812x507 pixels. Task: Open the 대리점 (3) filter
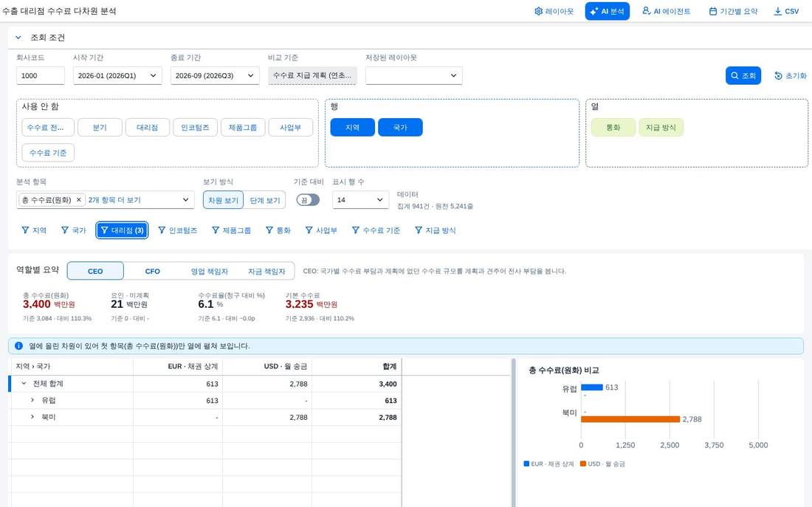pos(123,230)
